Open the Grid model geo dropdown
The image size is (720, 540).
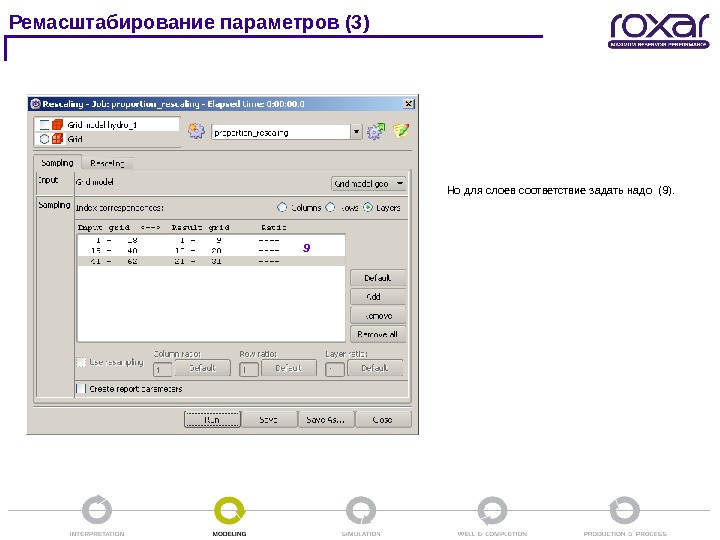(369, 184)
